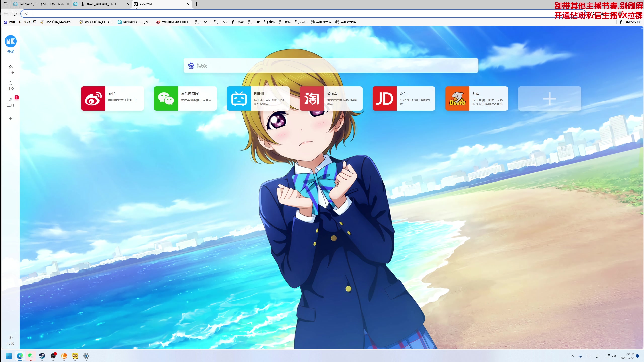Show hidden system tray icons
The height and width of the screenshot is (362, 644).
[572, 356]
